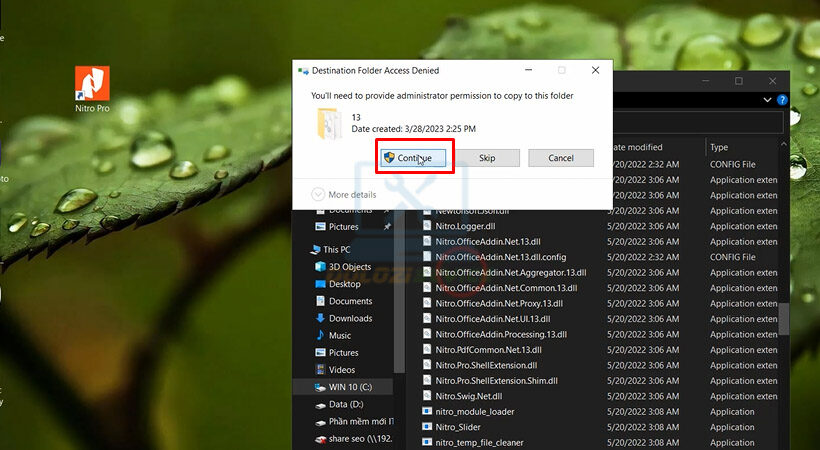Select Nitro.OfficeAddin.Net.Proxy.13.dll

tap(499, 303)
